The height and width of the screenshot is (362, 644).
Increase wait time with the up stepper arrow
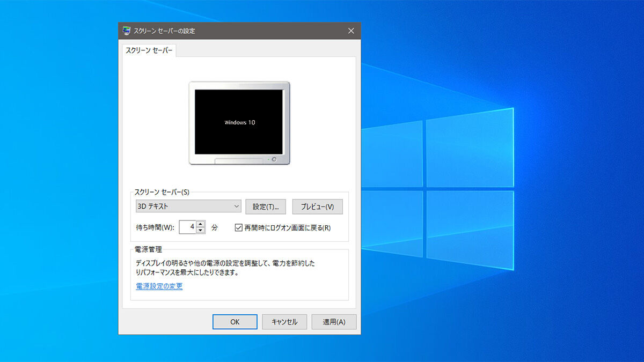[x=200, y=224]
